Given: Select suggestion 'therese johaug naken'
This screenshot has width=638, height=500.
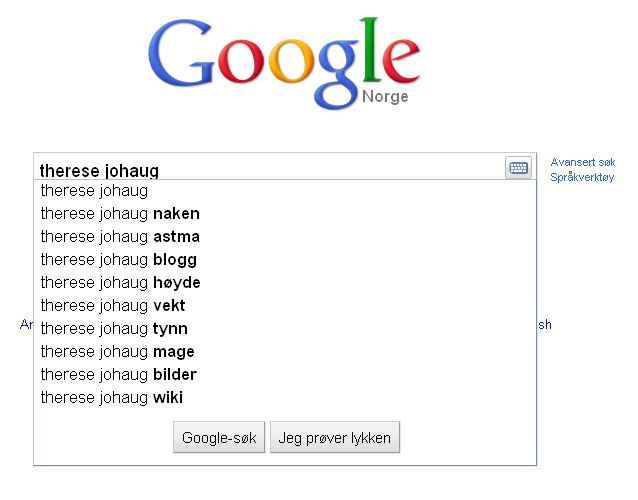Looking at the screenshot, I should (x=285, y=214).
